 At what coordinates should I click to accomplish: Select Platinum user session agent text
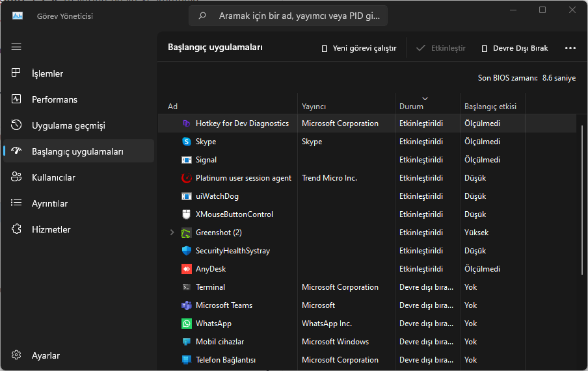coord(243,178)
